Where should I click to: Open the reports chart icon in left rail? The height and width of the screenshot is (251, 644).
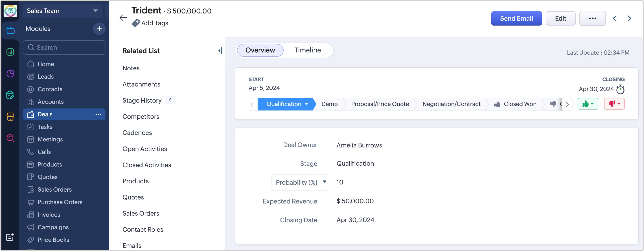10,52
